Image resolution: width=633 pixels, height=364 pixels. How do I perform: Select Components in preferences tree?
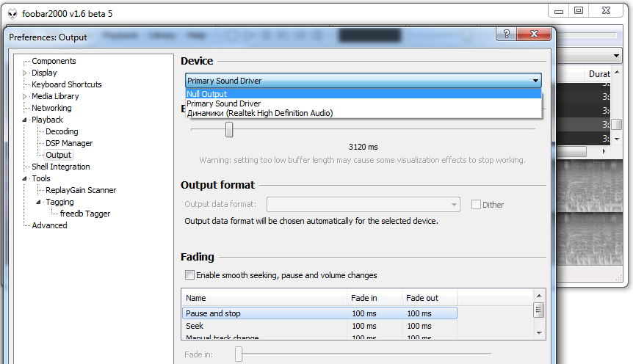(x=54, y=61)
